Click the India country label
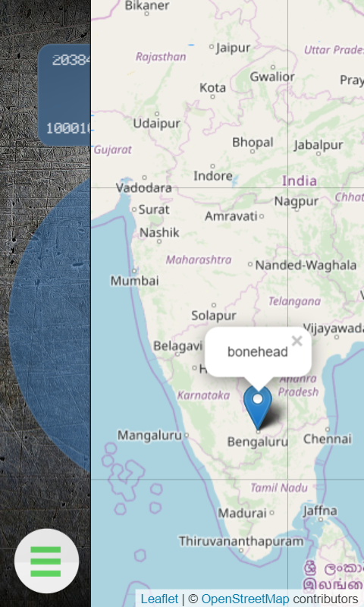 click(x=300, y=181)
